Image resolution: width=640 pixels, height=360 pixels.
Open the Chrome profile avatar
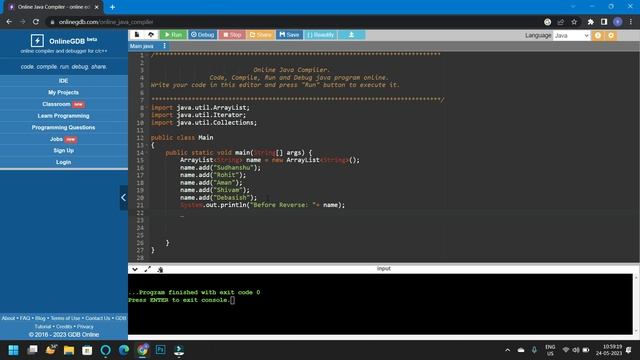pos(618,22)
